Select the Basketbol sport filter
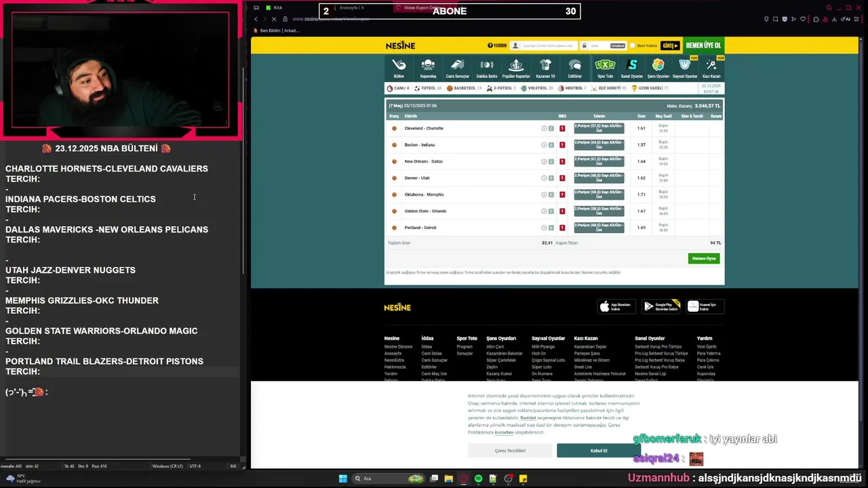Viewport: 868px width, 488px height. tap(463, 88)
